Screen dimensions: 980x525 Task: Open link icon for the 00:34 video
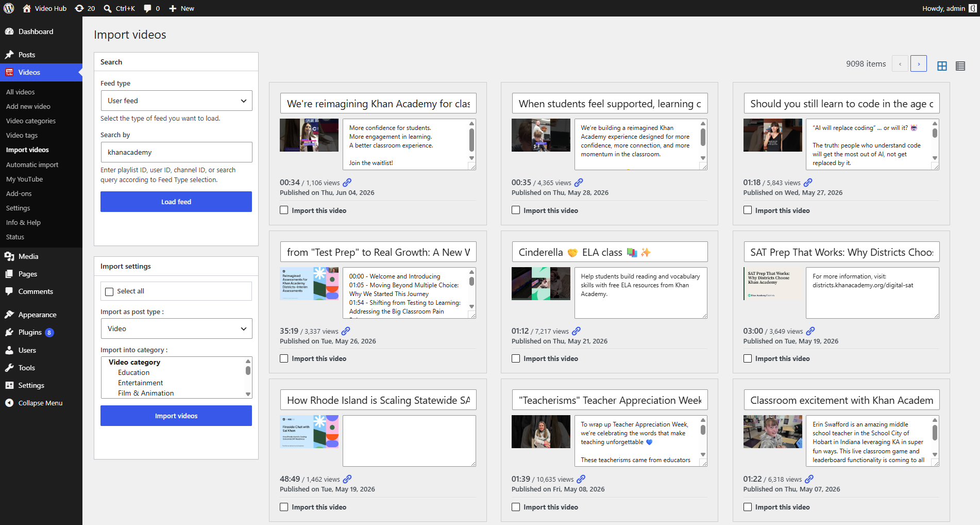click(x=347, y=183)
